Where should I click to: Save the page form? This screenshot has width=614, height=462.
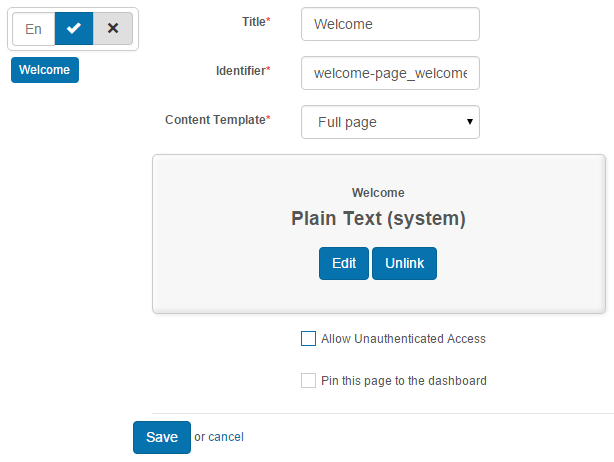(161, 437)
